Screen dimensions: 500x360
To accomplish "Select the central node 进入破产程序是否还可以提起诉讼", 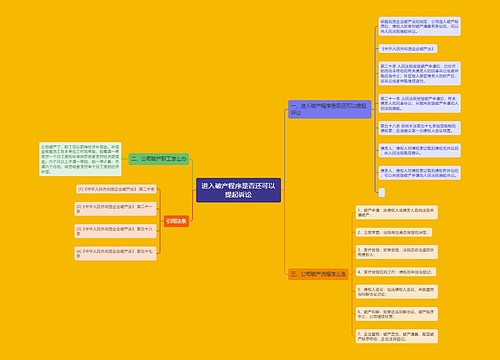I will (x=238, y=190).
